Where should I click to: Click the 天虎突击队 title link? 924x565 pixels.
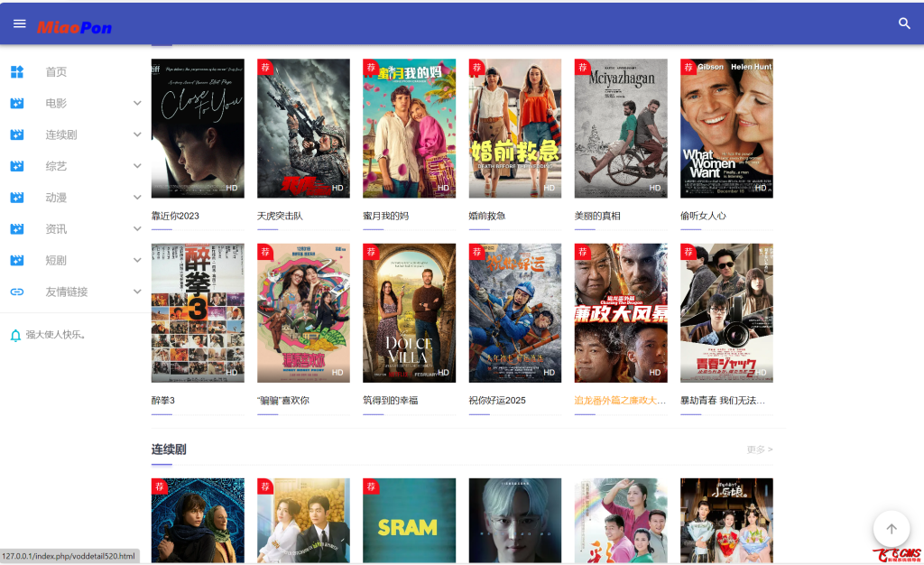(x=280, y=216)
